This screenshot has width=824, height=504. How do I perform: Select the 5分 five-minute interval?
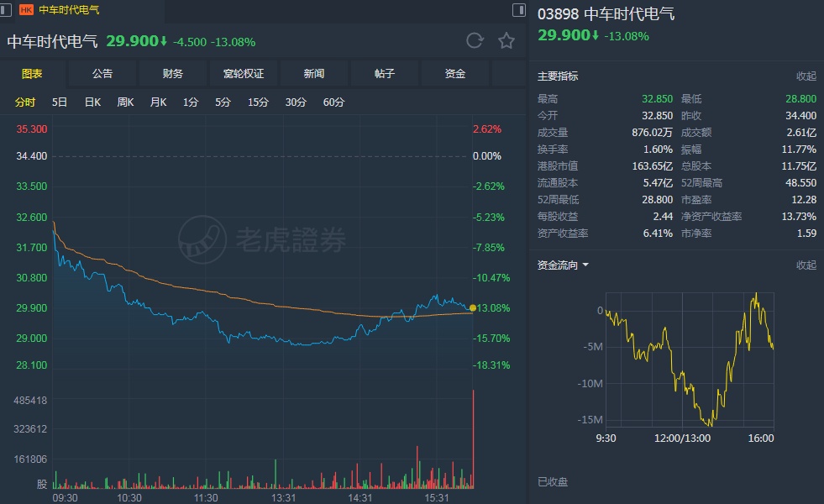223,102
